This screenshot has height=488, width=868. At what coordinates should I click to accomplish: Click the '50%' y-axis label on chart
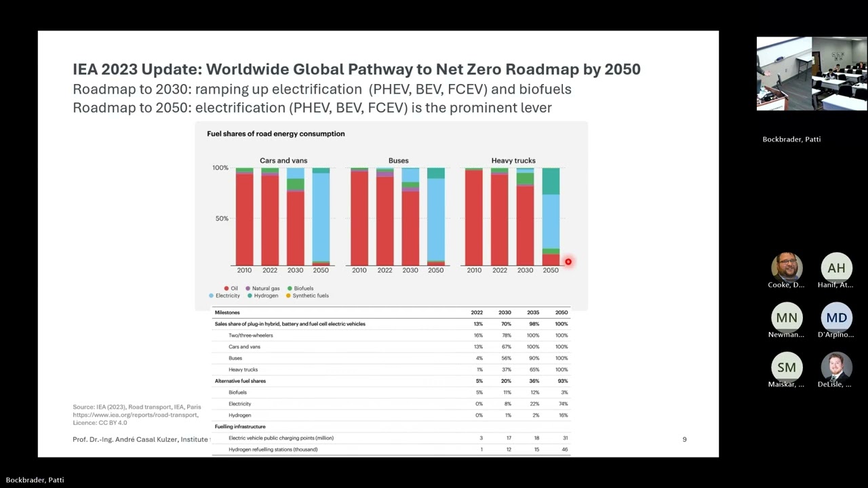tap(222, 218)
